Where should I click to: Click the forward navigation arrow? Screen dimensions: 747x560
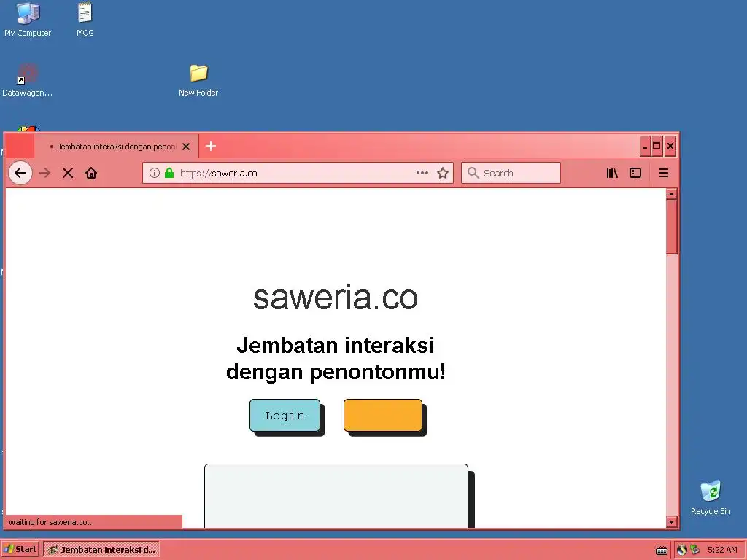click(x=44, y=173)
